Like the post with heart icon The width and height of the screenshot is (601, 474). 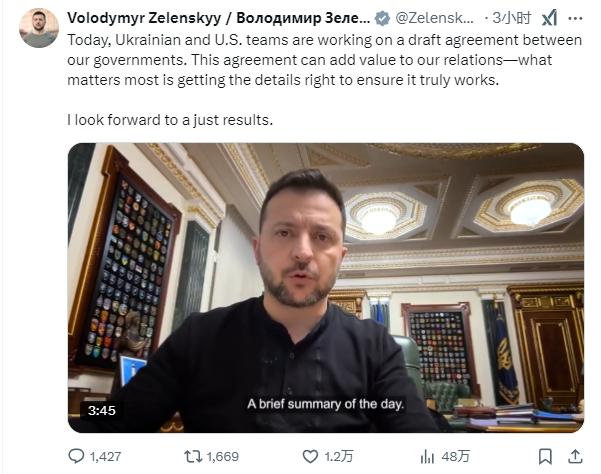pos(310,456)
